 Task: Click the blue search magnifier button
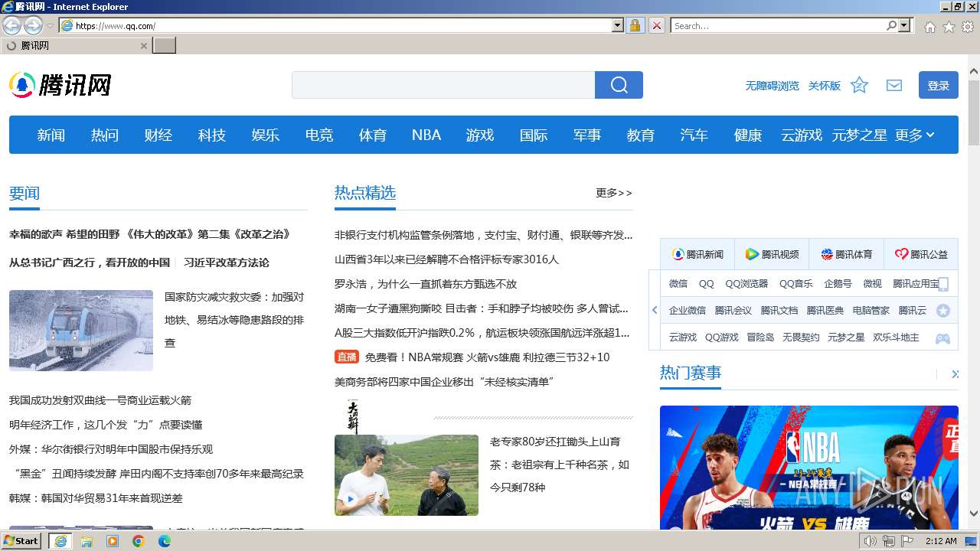[x=619, y=85]
